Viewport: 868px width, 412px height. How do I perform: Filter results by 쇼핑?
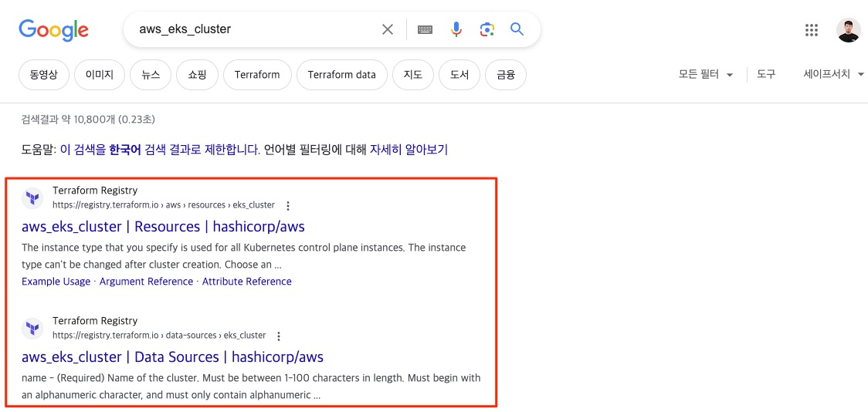[198, 75]
